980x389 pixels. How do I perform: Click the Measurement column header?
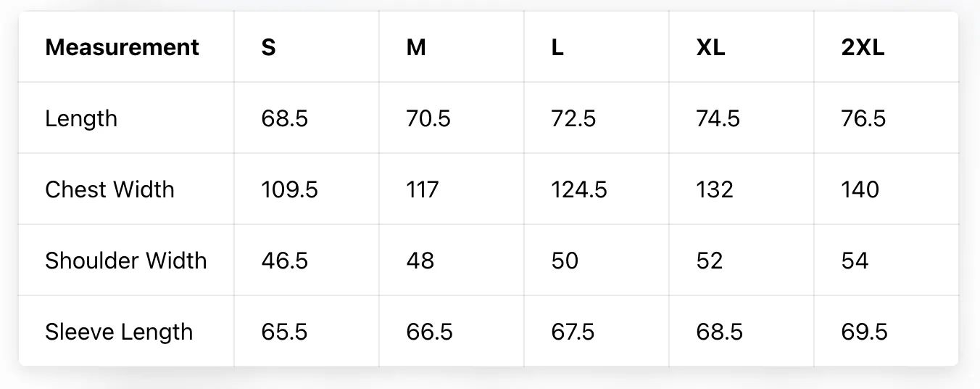(x=122, y=47)
